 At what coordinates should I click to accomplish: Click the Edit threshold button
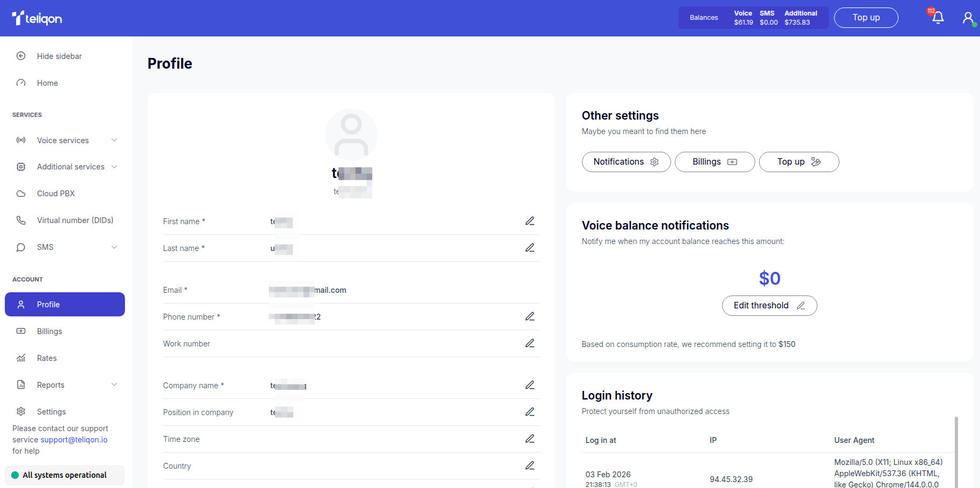tap(769, 306)
